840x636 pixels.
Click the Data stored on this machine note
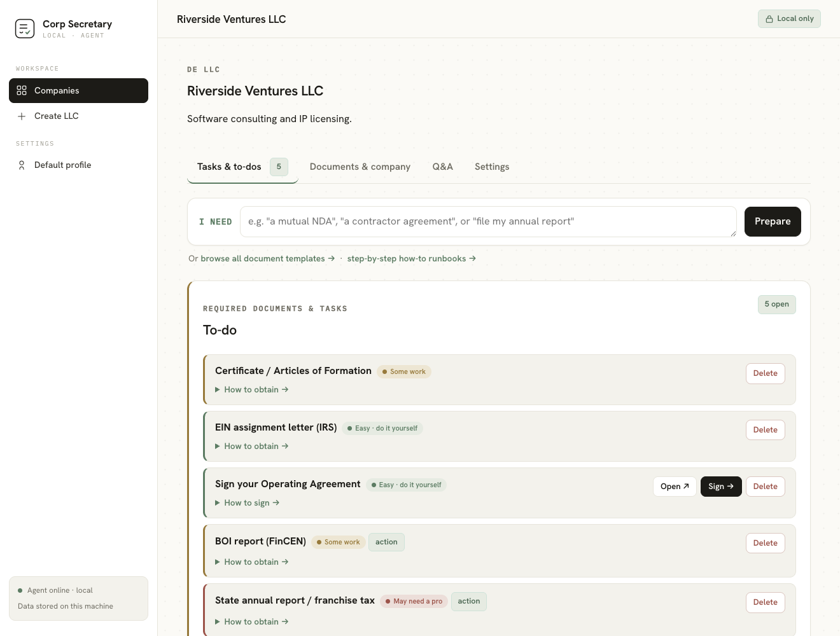(66, 607)
